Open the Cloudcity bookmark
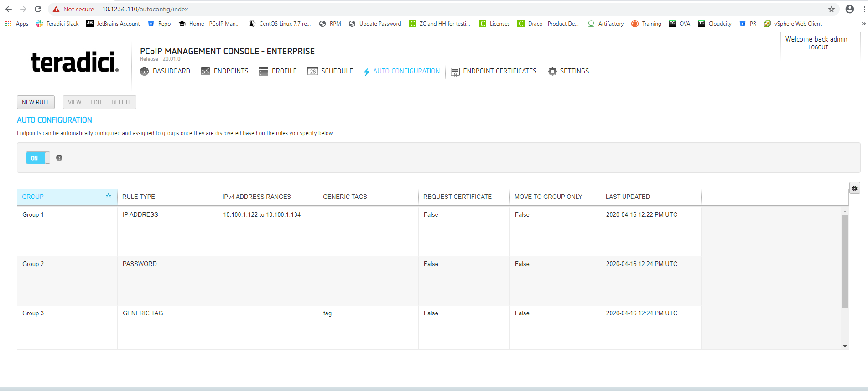Viewport: 868px width, 391px height. pyautogui.click(x=715, y=24)
